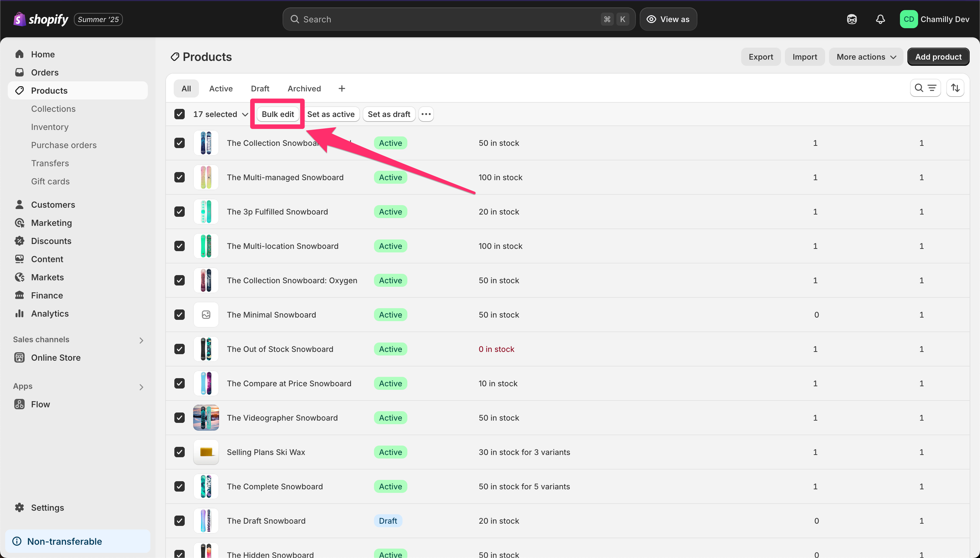Click the Discounts badge icon

click(x=19, y=241)
